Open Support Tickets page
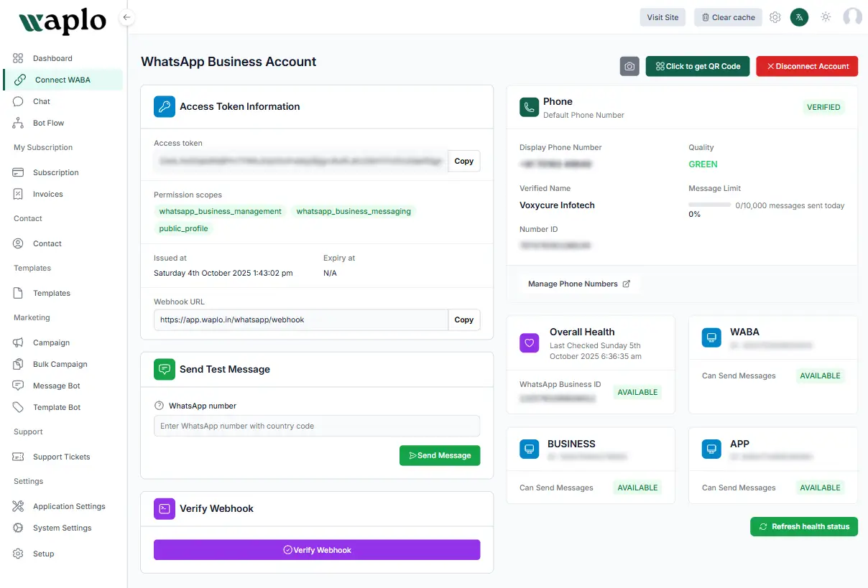Image resolution: width=868 pixels, height=588 pixels. [x=61, y=457]
